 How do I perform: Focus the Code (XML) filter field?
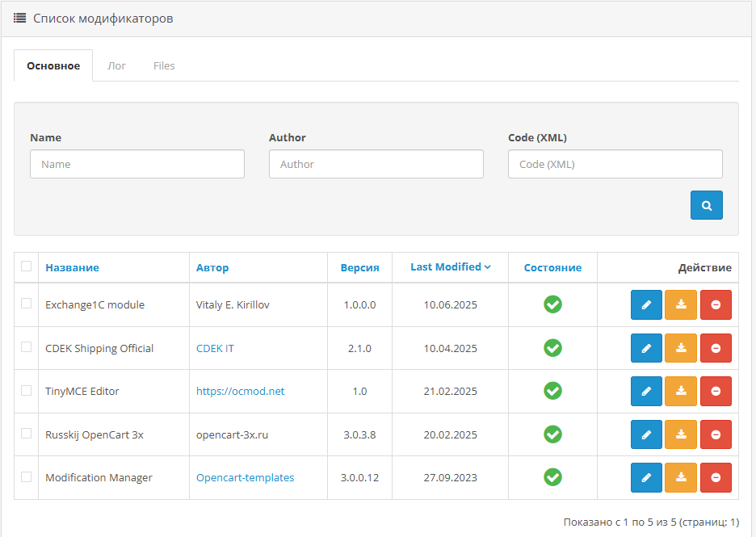pyautogui.click(x=615, y=164)
